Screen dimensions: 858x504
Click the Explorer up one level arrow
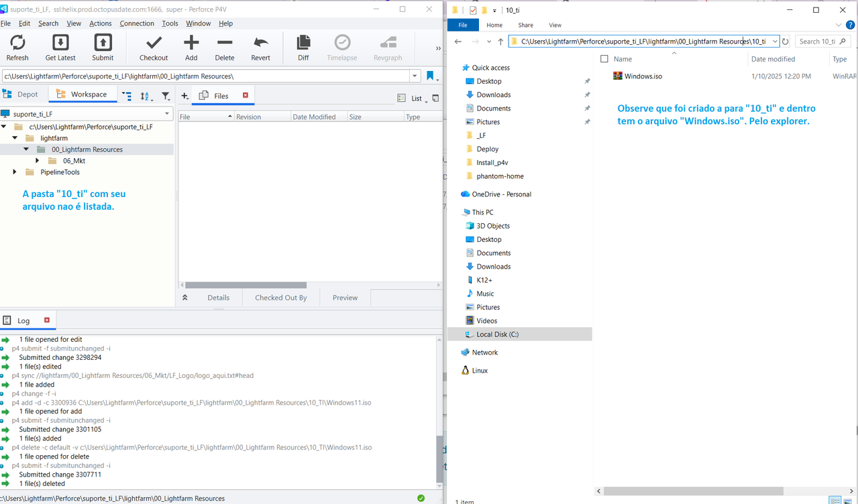500,42
